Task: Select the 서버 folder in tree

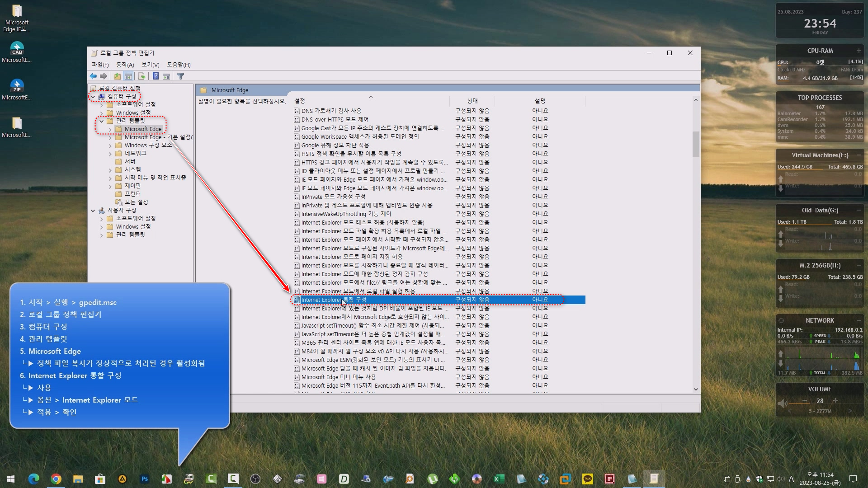Action: point(130,161)
